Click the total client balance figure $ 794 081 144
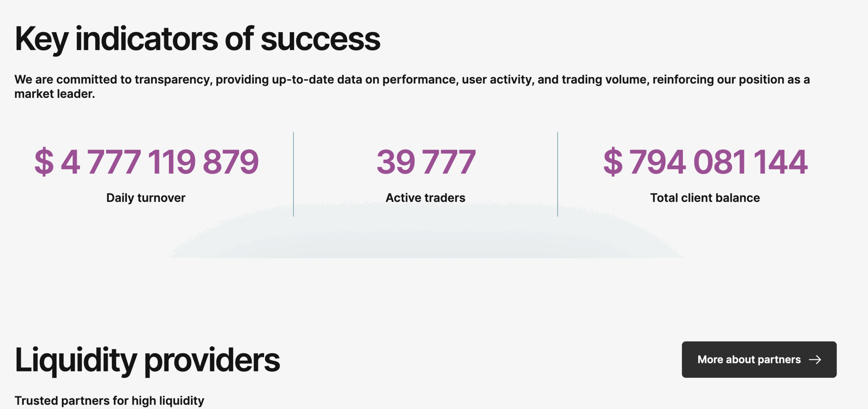Image resolution: width=868 pixels, height=409 pixels. pyautogui.click(x=705, y=162)
